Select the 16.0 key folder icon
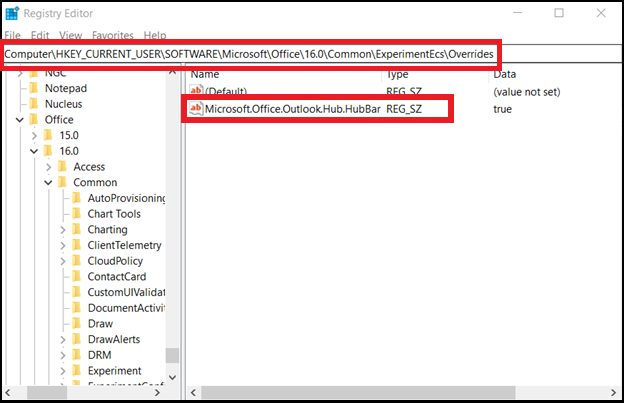624x403 pixels. 48,151
